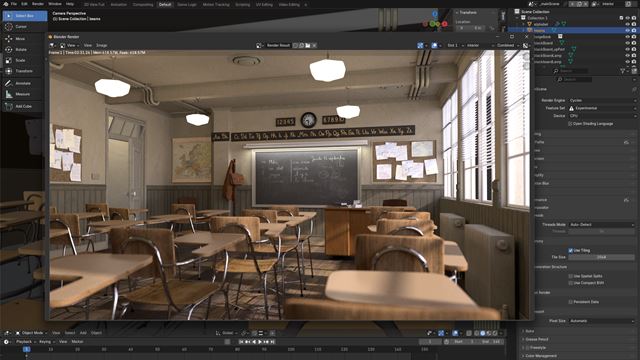The image size is (640, 360).
Task: Open the Pixel Size dropdown
Action: (x=602, y=321)
